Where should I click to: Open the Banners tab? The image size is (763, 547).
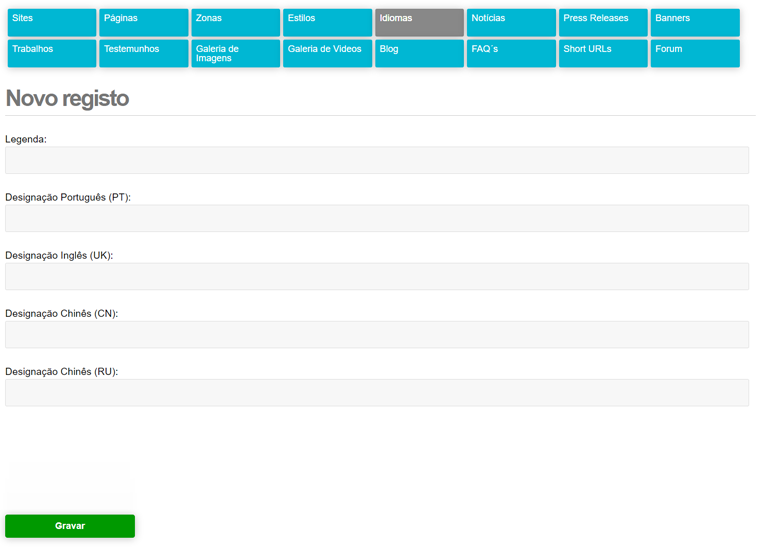point(695,22)
